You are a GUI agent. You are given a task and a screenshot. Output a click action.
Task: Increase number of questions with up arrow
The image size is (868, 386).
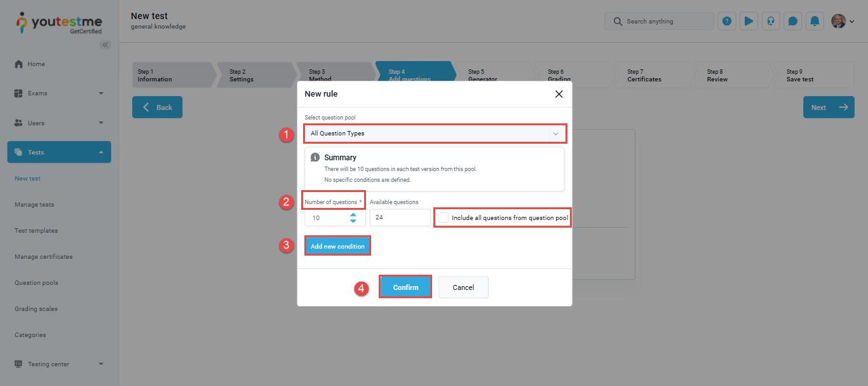click(353, 214)
